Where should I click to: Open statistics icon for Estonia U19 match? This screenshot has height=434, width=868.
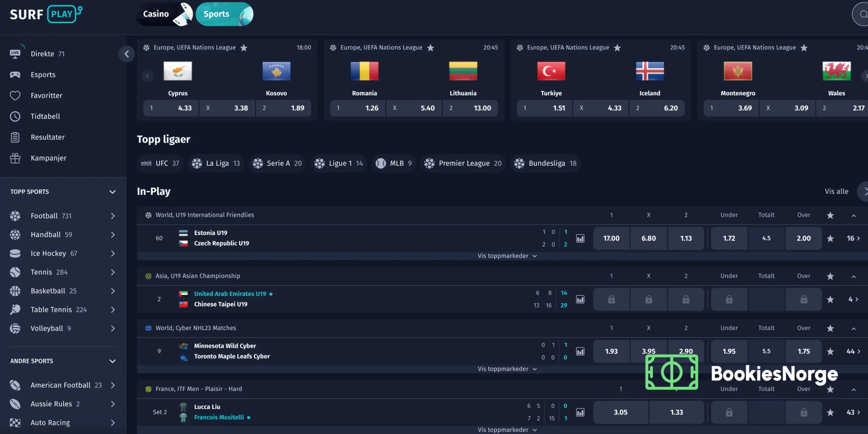pos(580,238)
